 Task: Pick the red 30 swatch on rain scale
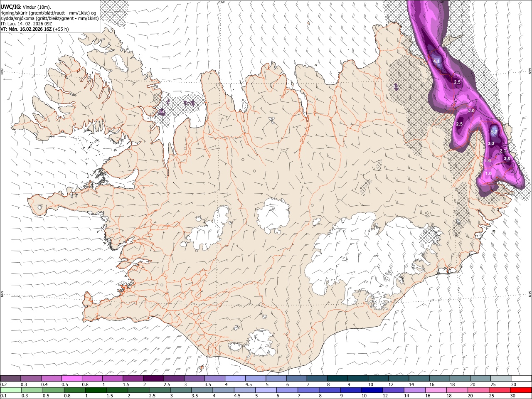pos(520,390)
